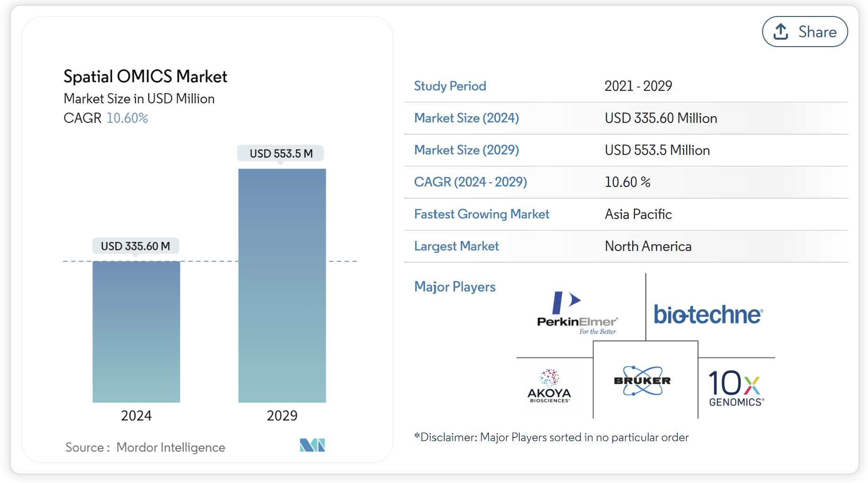Image resolution: width=868 pixels, height=483 pixels.
Task: Click the CAGR 10.60% value in chart header
Action: (x=127, y=118)
